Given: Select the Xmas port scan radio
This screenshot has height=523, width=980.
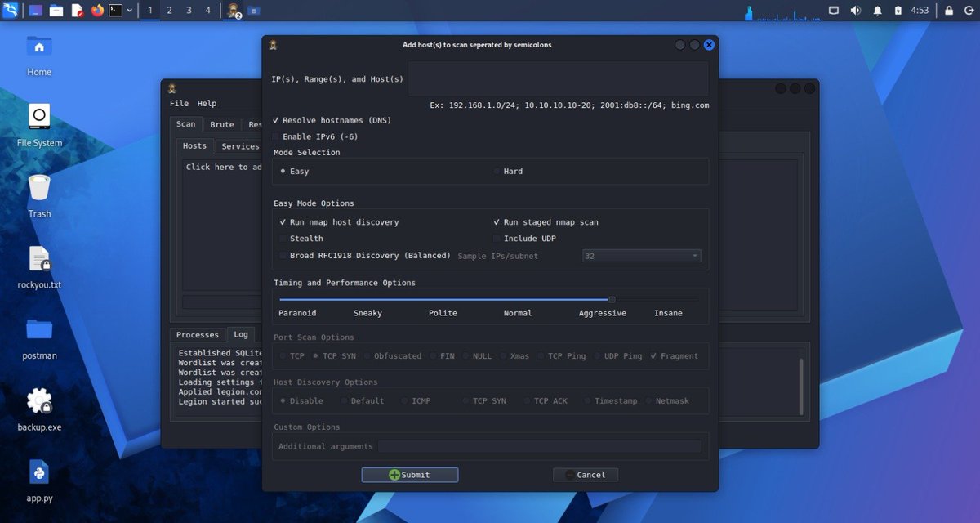Looking at the screenshot, I should (x=514, y=356).
